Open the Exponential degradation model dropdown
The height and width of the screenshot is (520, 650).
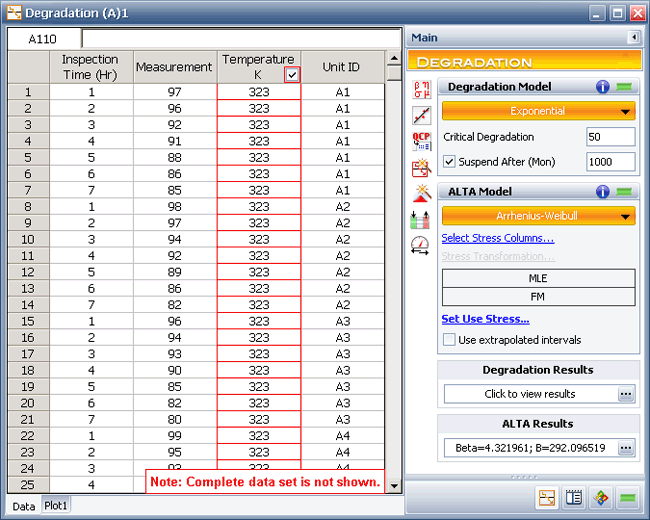click(x=538, y=111)
